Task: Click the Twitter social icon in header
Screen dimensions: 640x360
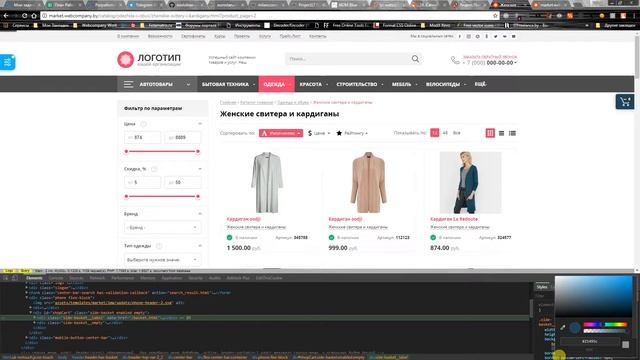Action: tap(496, 36)
